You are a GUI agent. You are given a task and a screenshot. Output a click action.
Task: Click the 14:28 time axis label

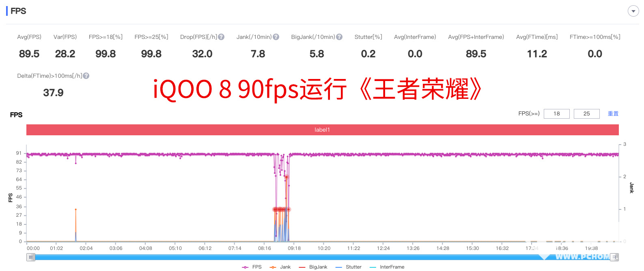(443, 248)
